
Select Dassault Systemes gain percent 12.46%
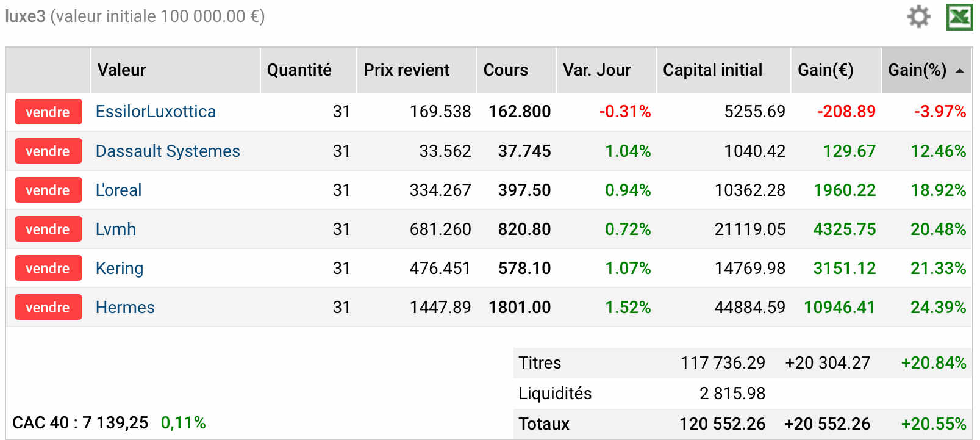tap(939, 151)
